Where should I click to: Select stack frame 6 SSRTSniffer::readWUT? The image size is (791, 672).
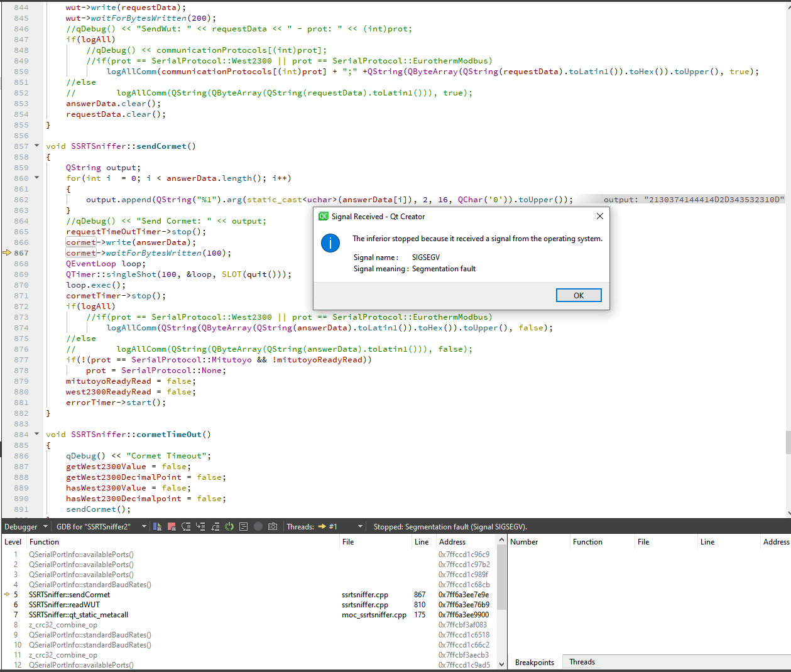tap(249, 604)
